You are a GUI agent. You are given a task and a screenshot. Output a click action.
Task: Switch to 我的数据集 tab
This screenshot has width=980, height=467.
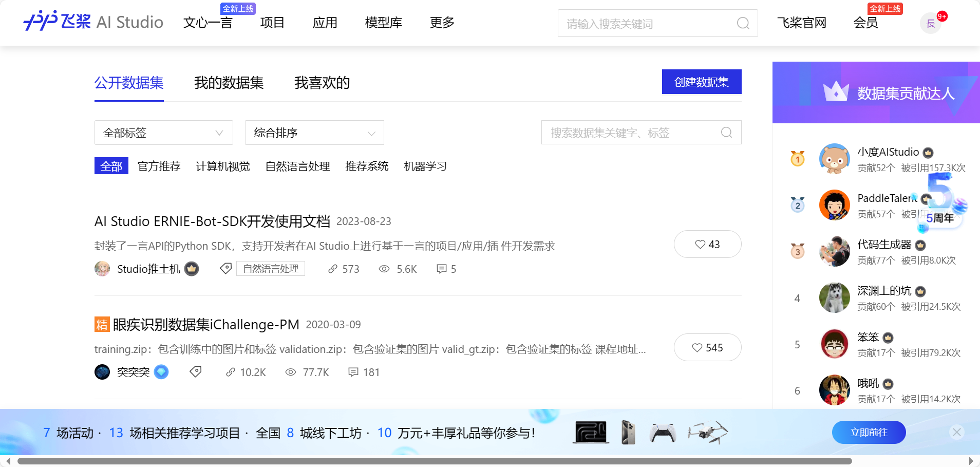(x=229, y=83)
